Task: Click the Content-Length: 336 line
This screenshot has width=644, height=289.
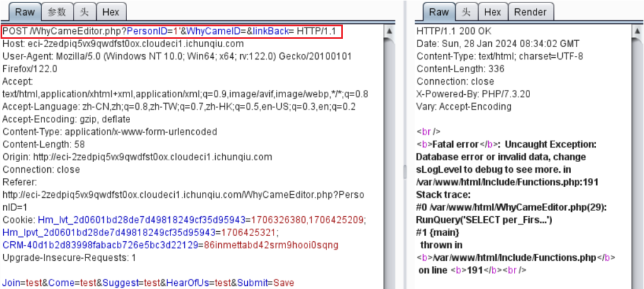Action: click(460, 69)
